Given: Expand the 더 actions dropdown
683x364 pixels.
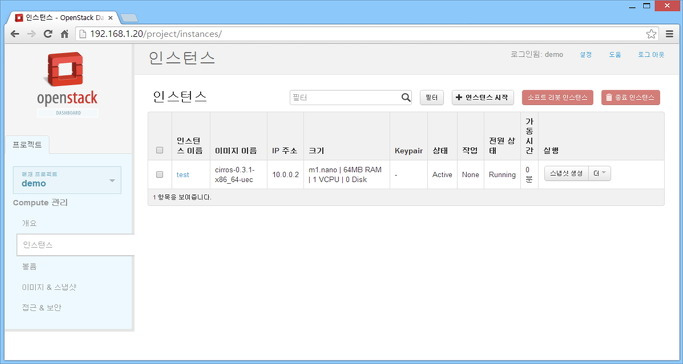Looking at the screenshot, I should [x=600, y=173].
